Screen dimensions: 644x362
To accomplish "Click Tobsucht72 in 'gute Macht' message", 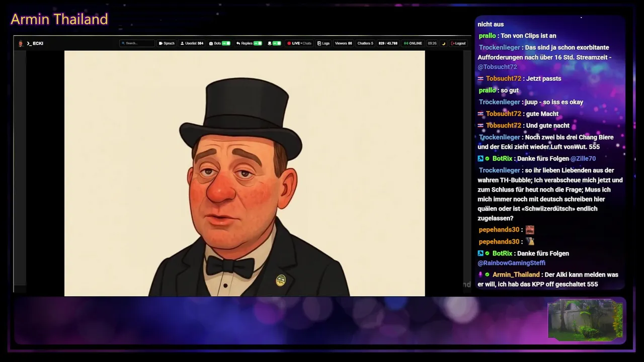I will point(503,114).
